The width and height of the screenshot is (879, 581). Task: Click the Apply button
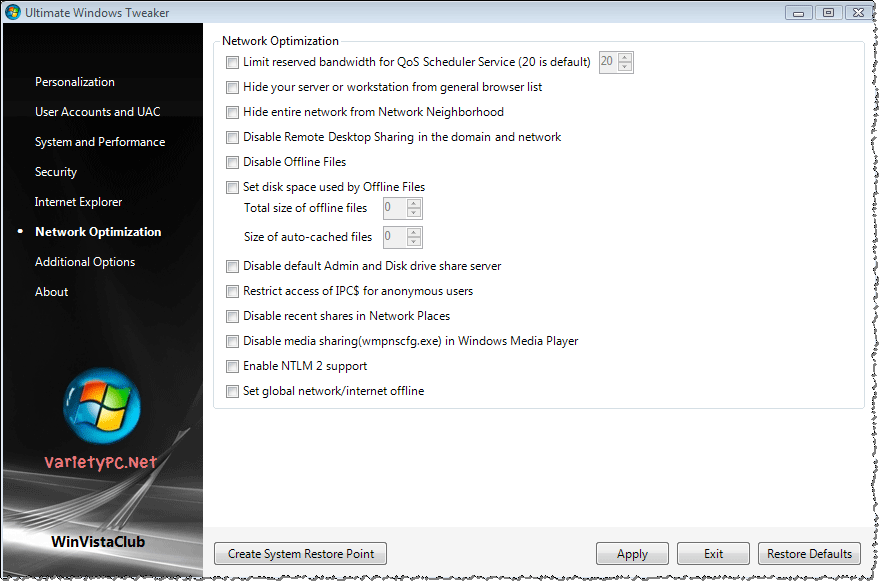click(x=632, y=554)
